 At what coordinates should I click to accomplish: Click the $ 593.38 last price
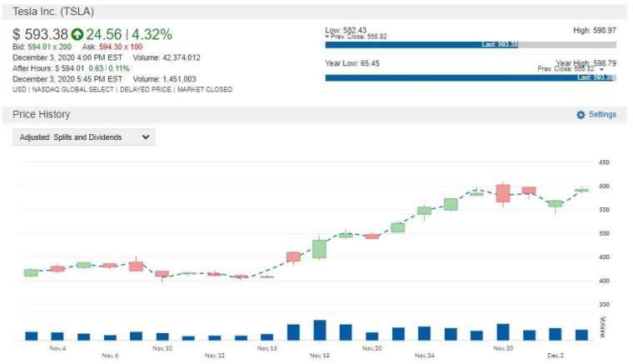pos(40,35)
